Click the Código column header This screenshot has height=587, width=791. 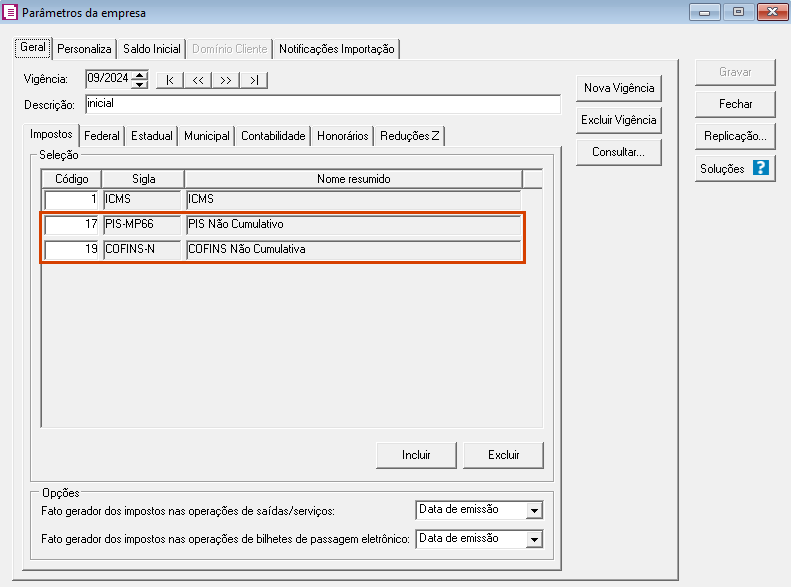(72, 179)
